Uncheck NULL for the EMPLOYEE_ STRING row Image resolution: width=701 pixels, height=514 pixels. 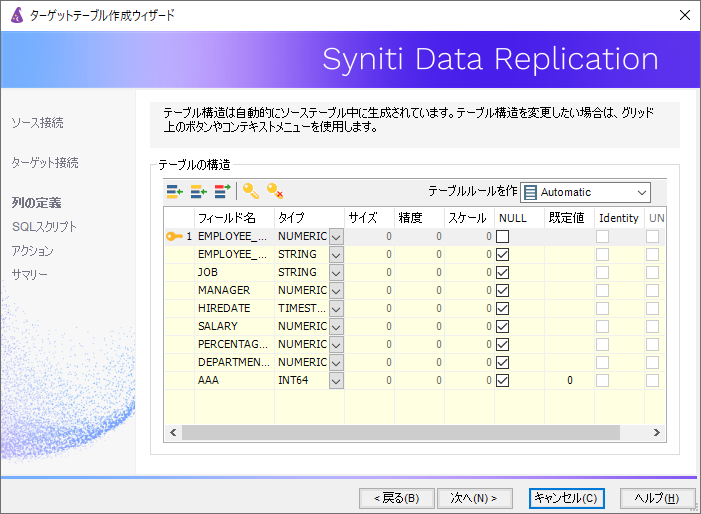tap(503, 255)
